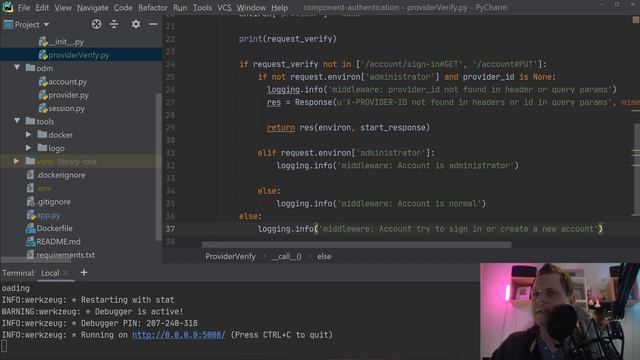640x360 pixels.
Task: Click 'Account is normal' logging line
Action: pyautogui.click(x=381, y=204)
